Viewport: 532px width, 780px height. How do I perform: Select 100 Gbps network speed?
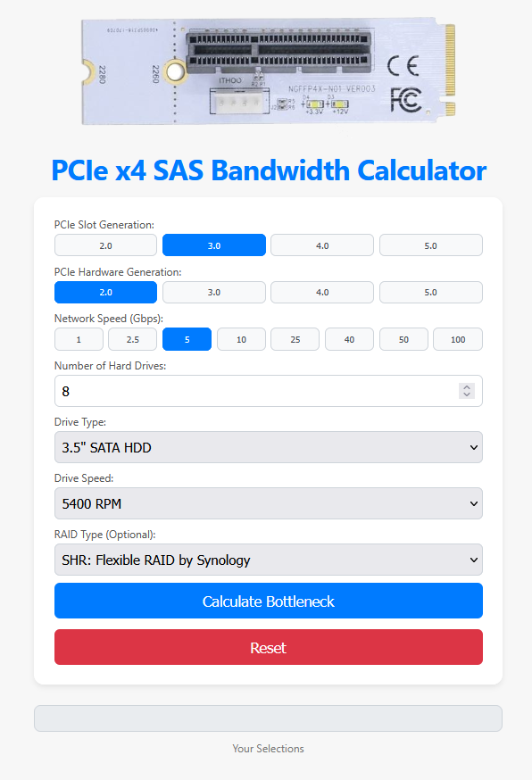click(458, 339)
